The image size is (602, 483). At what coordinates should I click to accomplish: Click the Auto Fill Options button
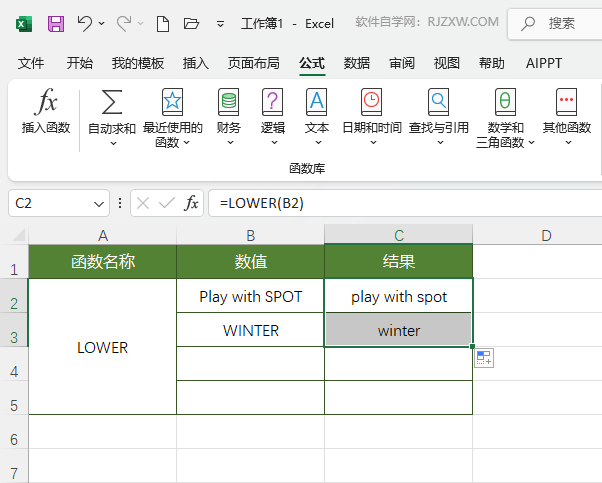(x=483, y=358)
